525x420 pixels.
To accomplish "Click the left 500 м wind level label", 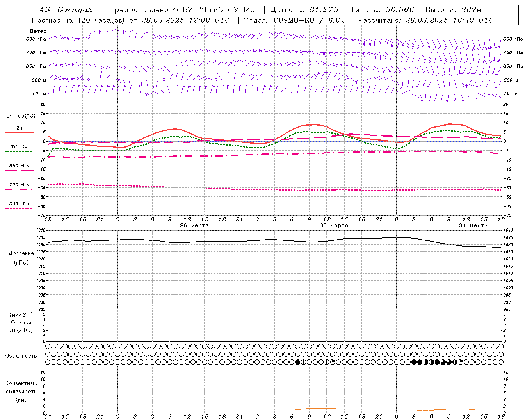I will point(39,80).
